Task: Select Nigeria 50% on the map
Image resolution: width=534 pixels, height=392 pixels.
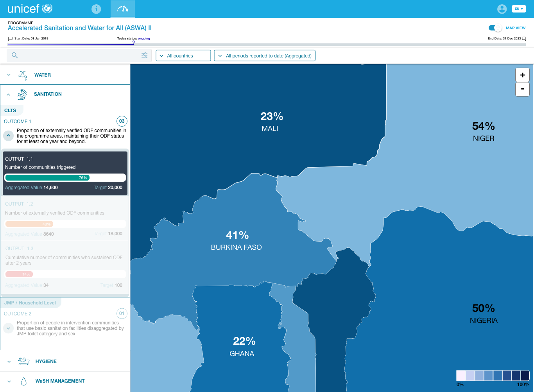Action: pos(484,314)
